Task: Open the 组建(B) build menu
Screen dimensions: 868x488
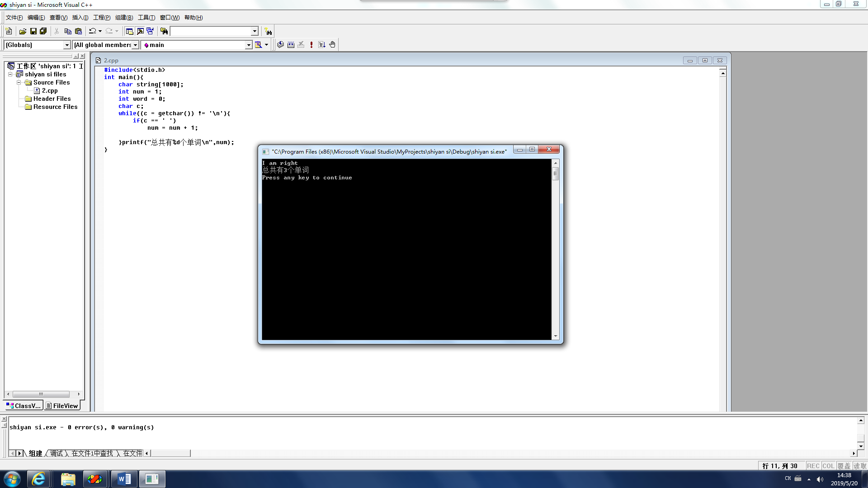Action: point(124,18)
